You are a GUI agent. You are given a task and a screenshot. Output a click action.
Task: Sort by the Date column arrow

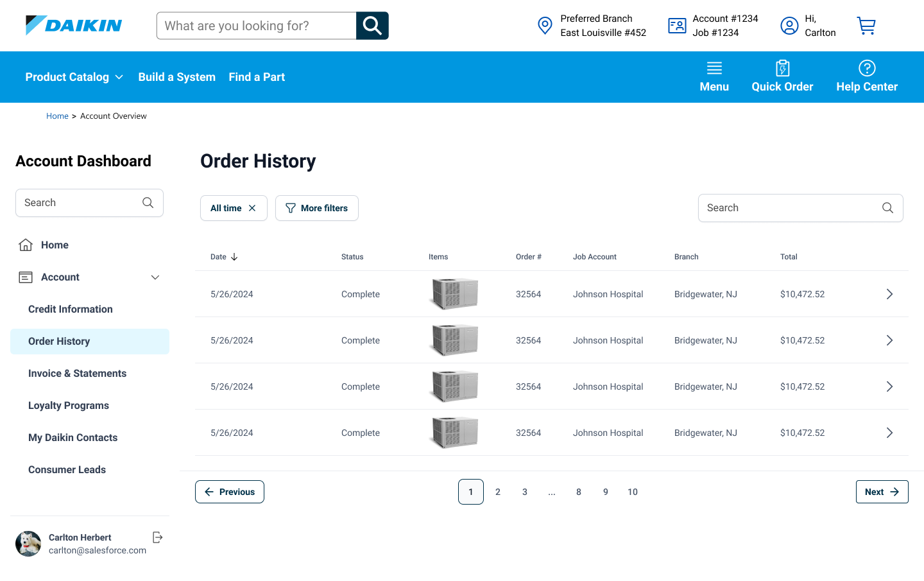tap(234, 257)
